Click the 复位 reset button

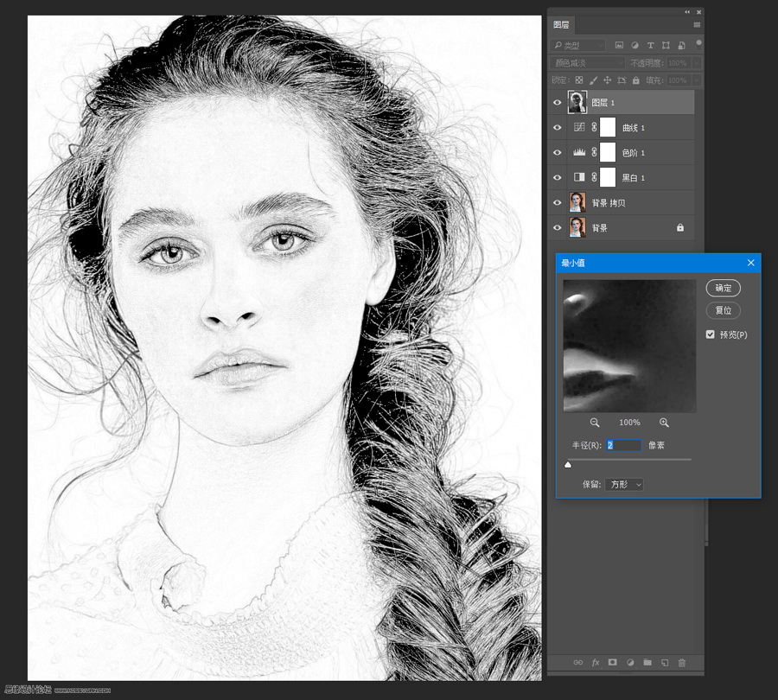[x=723, y=310]
